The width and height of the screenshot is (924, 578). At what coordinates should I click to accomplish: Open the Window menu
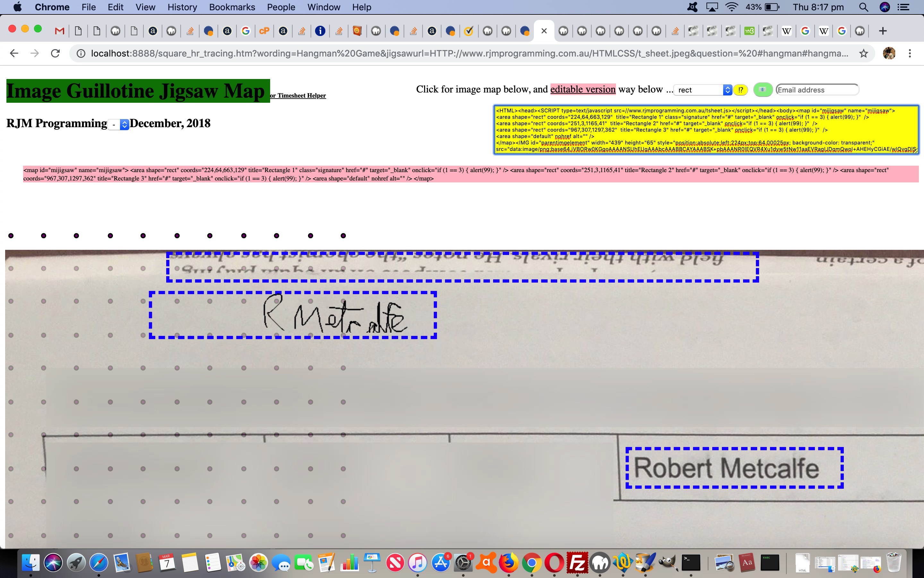click(323, 7)
